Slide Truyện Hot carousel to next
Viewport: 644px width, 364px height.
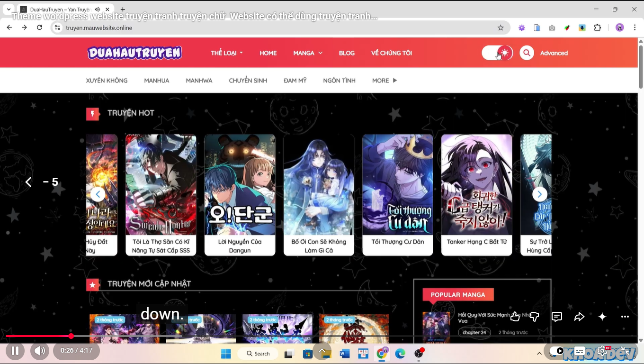539,194
